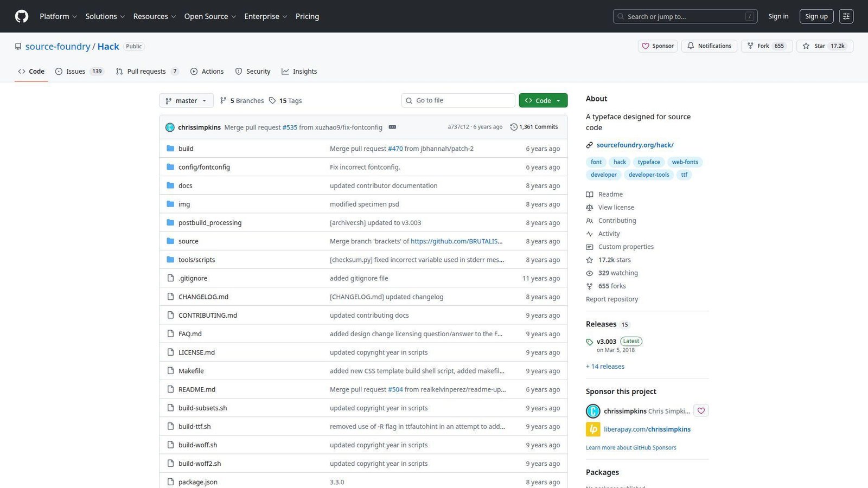Viewport: 868px width, 488px height.
Task: Click the 655 forks icon in About
Action: pyautogui.click(x=590, y=286)
